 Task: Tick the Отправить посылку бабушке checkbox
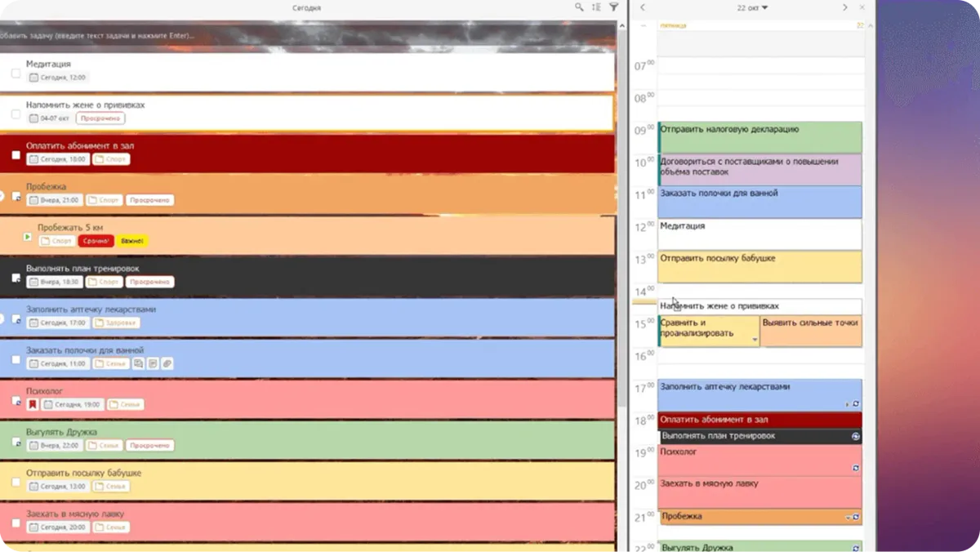(x=16, y=482)
